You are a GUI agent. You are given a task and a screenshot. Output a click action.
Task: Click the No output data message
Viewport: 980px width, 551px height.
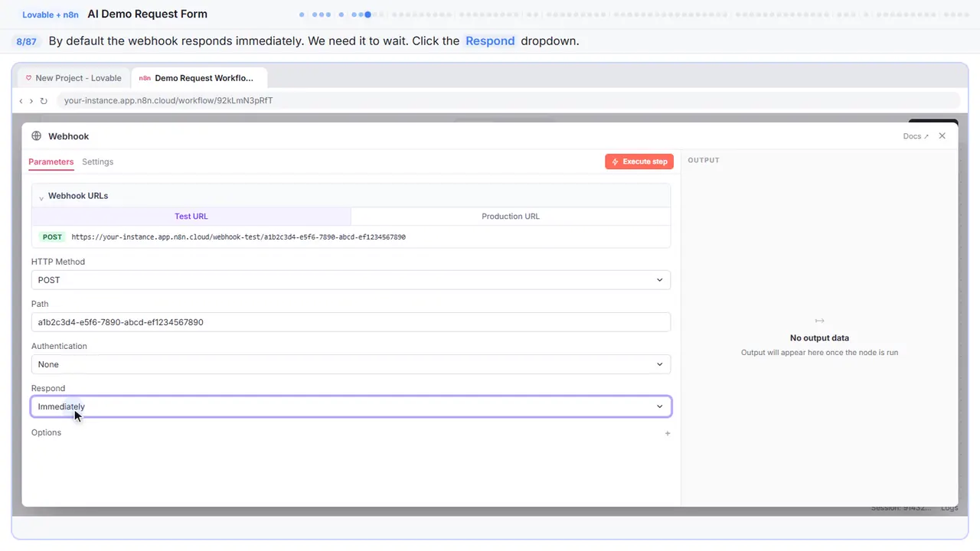pos(819,337)
